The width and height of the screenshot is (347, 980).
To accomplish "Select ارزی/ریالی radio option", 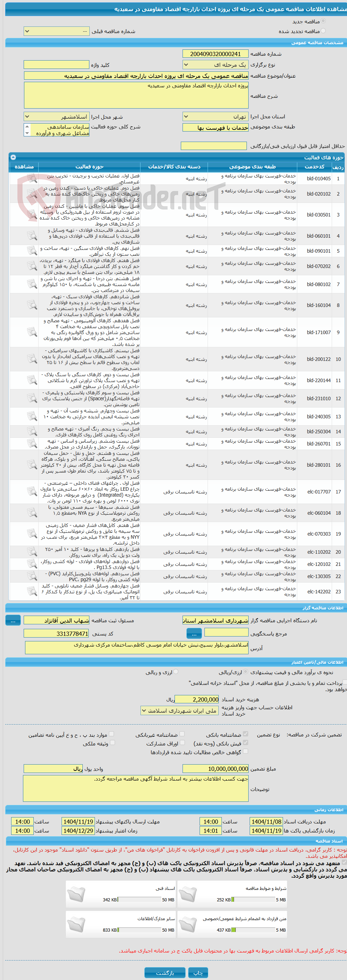I will pyautogui.click(x=245, y=672).
